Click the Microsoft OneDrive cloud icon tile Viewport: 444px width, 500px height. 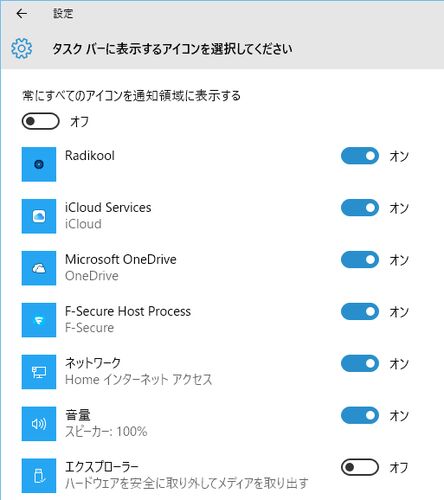coord(39,268)
